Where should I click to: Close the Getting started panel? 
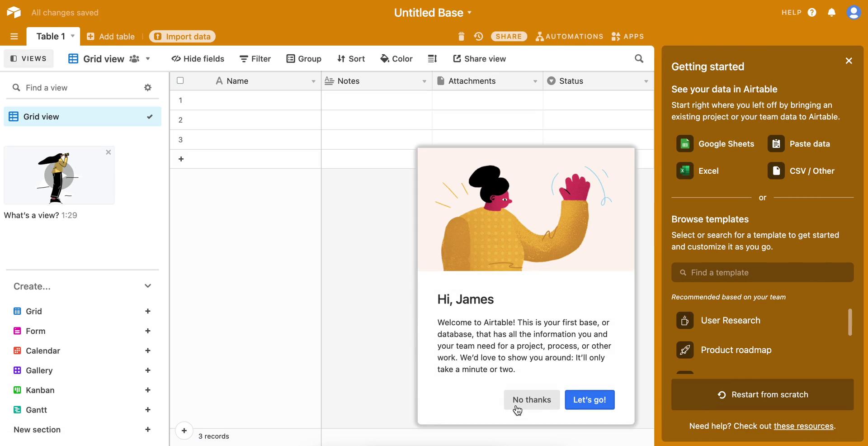849,61
